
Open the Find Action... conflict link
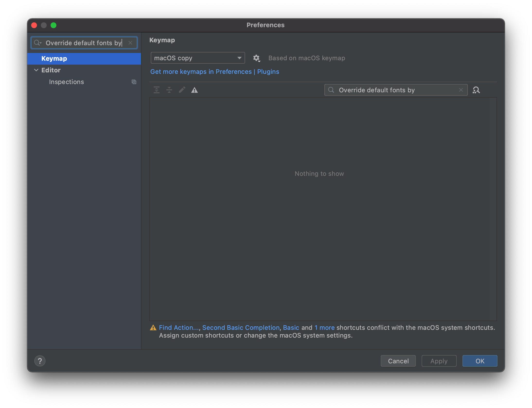179,328
